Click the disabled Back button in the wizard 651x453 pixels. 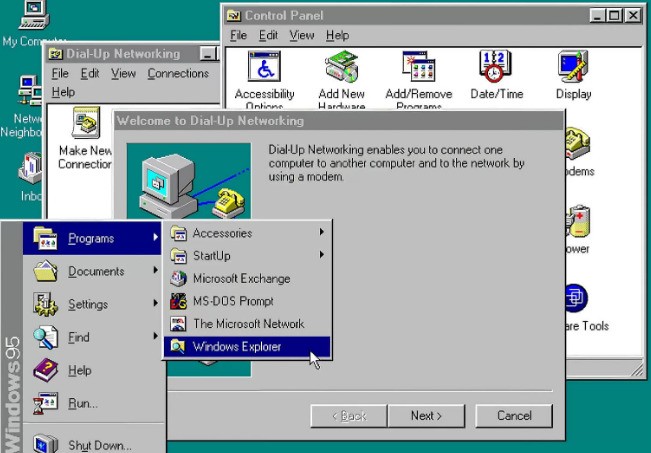[x=349, y=416]
